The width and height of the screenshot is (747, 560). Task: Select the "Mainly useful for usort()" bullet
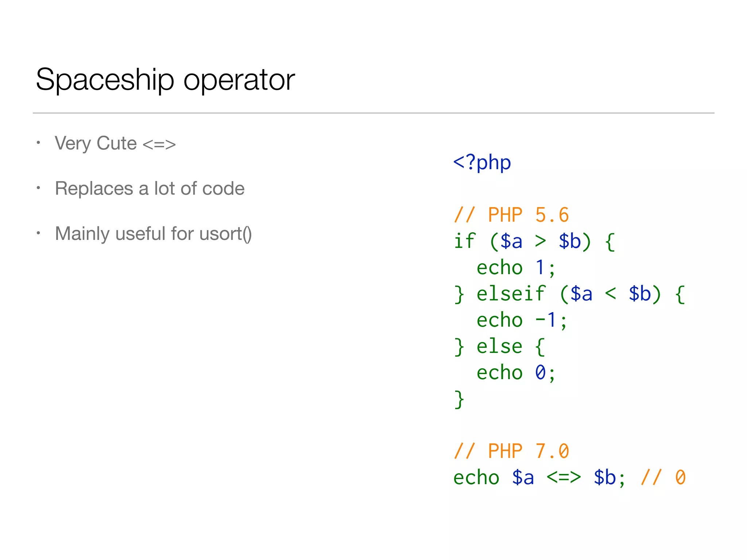click(153, 234)
